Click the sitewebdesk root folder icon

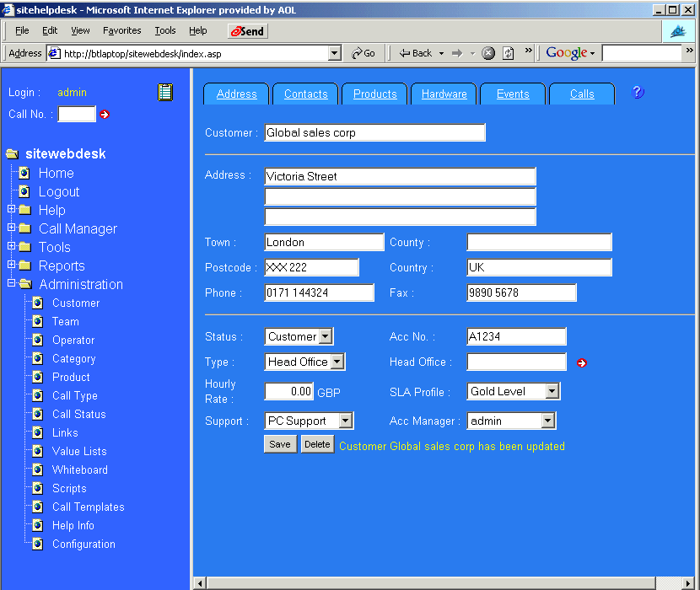tap(12, 154)
